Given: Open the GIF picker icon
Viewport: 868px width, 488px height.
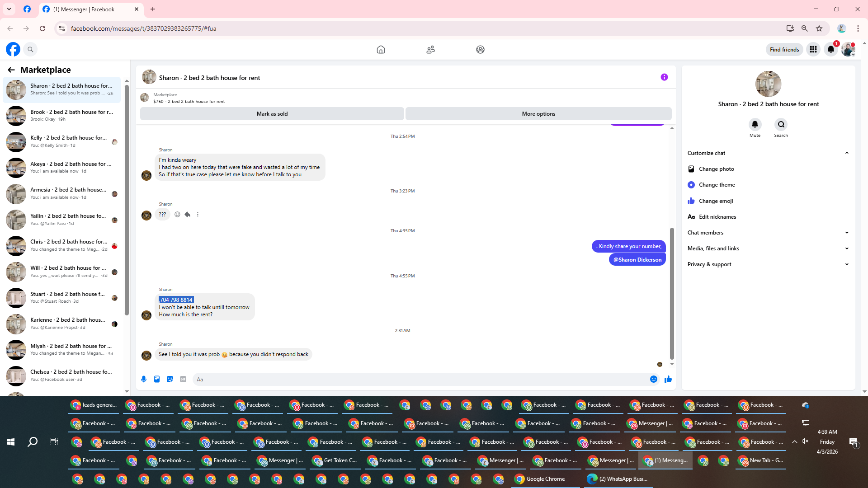Looking at the screenshot, I should click(x=183, y=379).
